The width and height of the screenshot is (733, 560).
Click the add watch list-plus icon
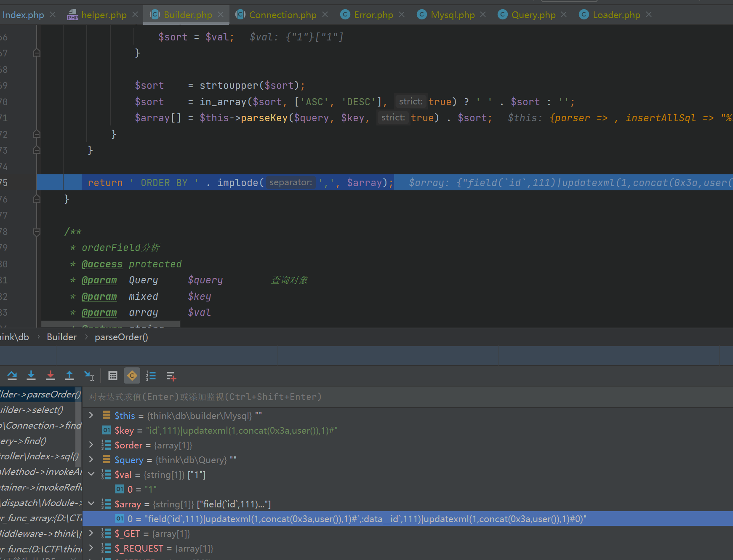click(x=171, y=376)
